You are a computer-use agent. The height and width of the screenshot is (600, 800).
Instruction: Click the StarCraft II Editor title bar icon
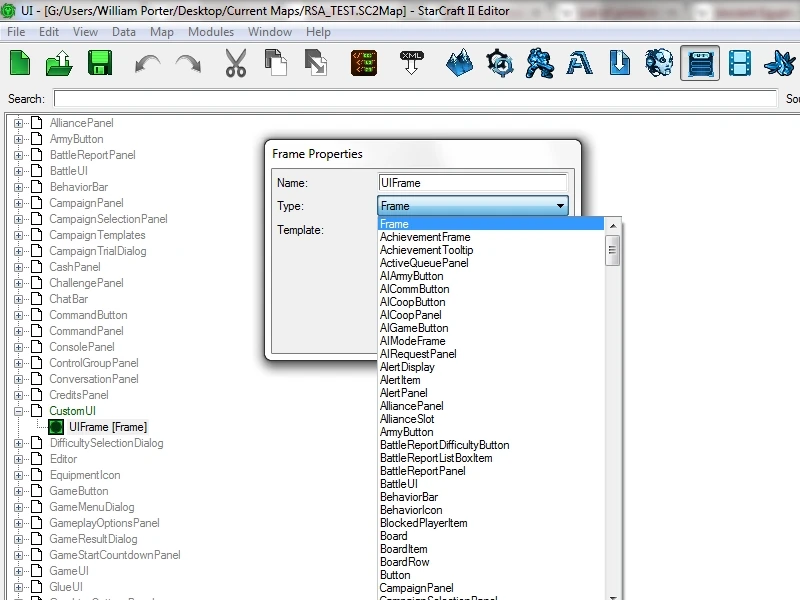pyautogui.click(x=8, y=10)
